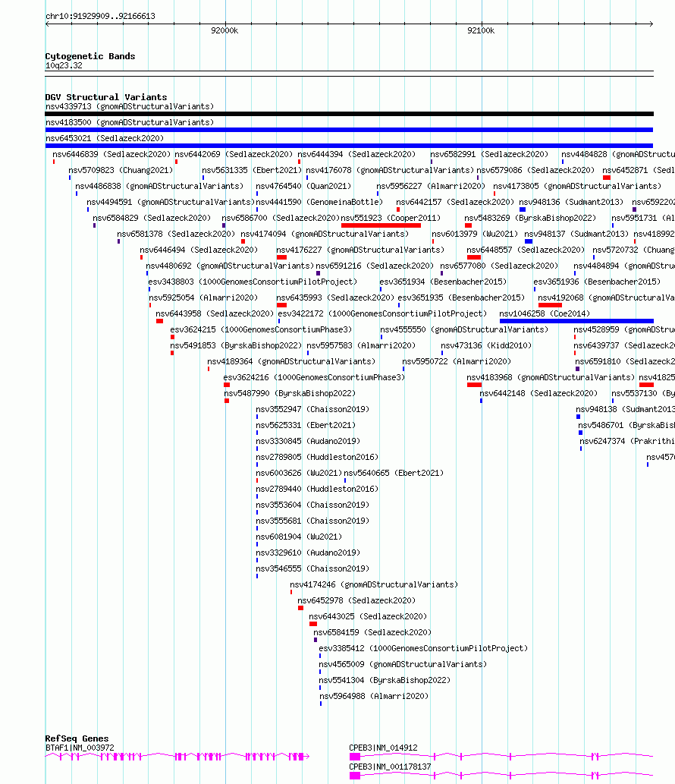
Task: Click the nsv6446839 (Sedlazeck2020) label
Action: pos(111,155)
